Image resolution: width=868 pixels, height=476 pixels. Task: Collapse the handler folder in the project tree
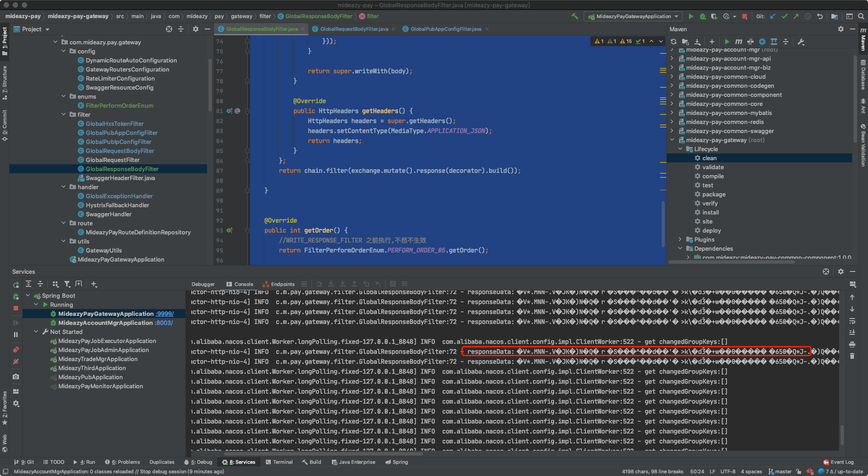coord(64,187)
